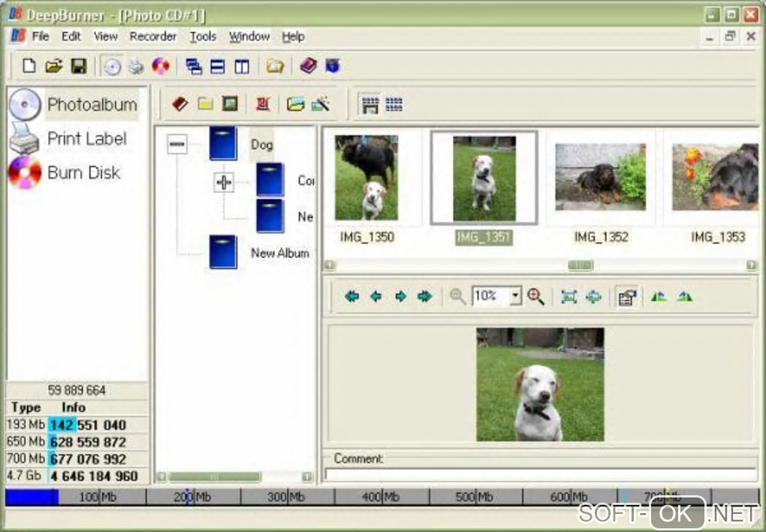Open the Window menu
Viewport: 766px width, 532px height.
(x=249, y=36)
